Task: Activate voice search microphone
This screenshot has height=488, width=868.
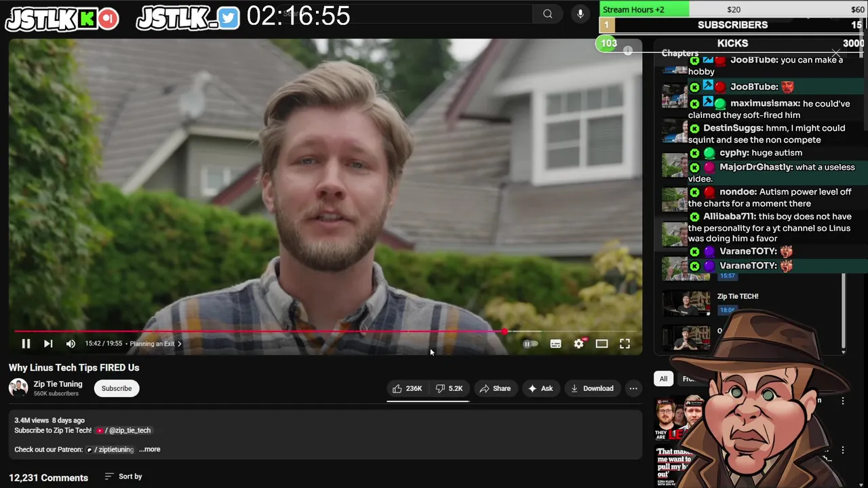Action: pyautogui.click(x=580, y=14)
